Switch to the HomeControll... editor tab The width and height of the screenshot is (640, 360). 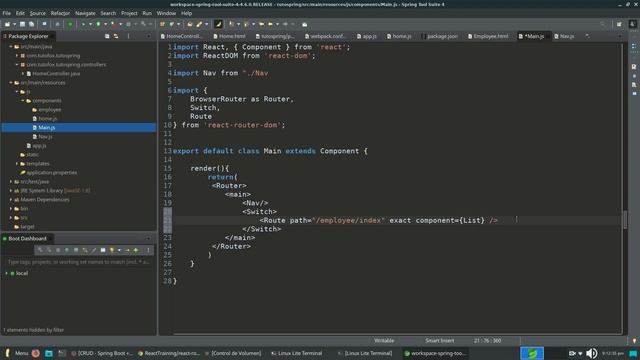182,36
